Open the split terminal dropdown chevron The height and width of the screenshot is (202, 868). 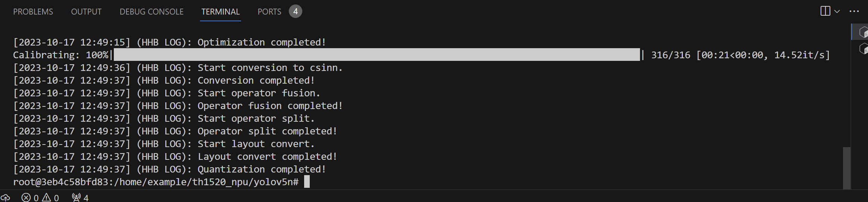837,12
